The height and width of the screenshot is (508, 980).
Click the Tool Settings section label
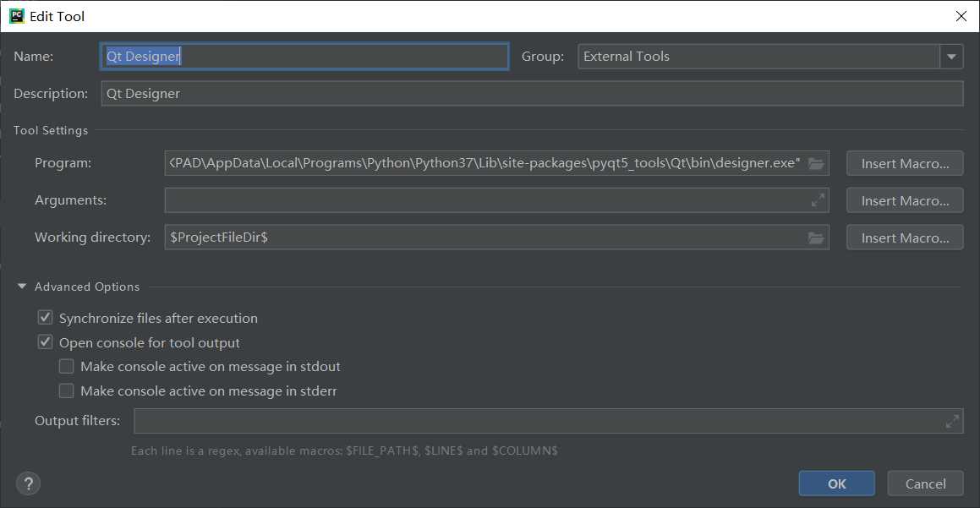pyautogui.click(x=51, y=131)
